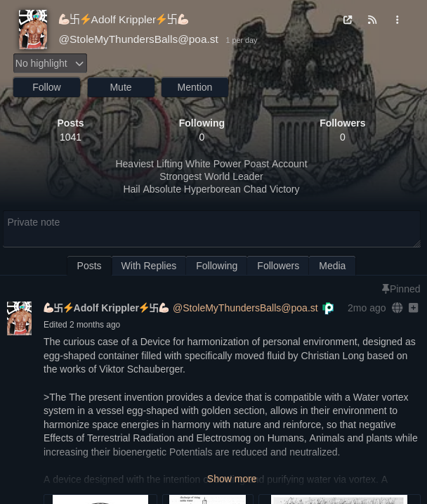Open the RSS feed icon
Screen dimensions: 427x504
point(372,20)
